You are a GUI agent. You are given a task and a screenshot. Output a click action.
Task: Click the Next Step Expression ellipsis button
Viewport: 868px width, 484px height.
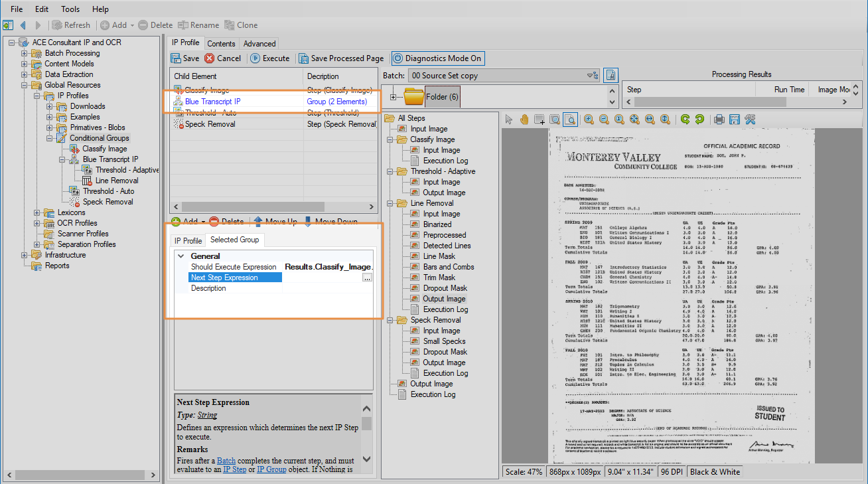coord(367,278)
